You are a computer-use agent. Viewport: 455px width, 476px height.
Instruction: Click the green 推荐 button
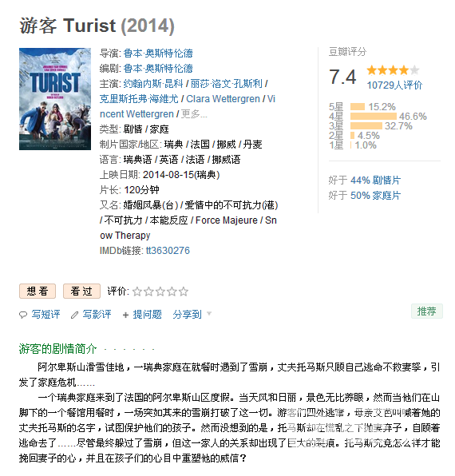click(x=427, y=311)
